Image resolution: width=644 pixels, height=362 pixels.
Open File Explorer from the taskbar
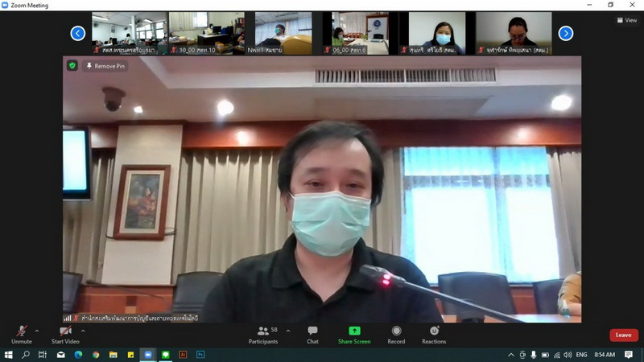pos(114,355)
